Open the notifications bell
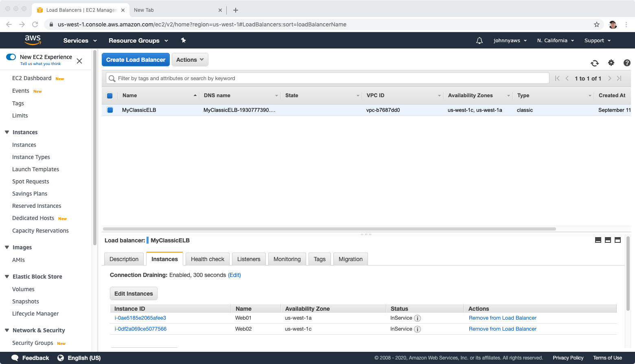This screenshot has height=364, width=635. click(x=480, y=40)
